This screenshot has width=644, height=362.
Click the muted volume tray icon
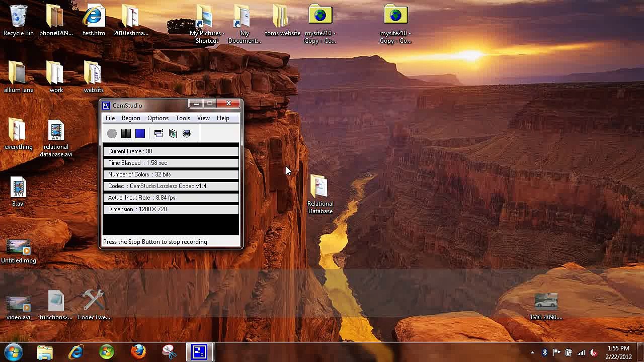click(593, 353)
